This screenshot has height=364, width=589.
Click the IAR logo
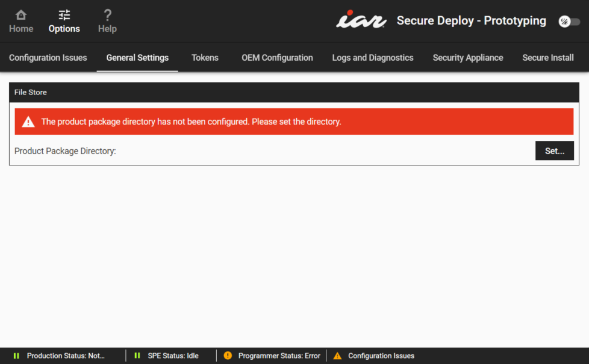coord(360,20)
